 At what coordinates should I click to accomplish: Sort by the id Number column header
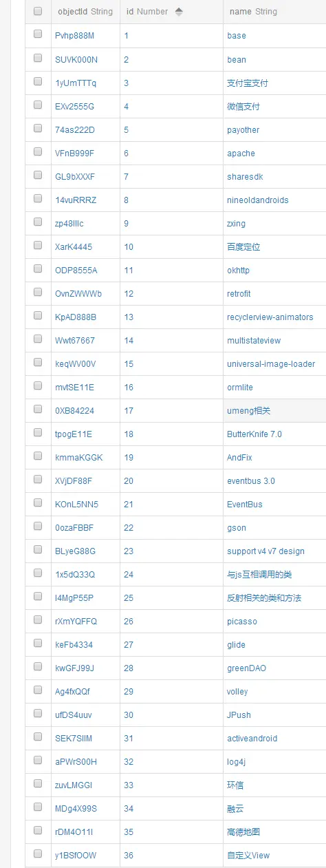(147, 12)
